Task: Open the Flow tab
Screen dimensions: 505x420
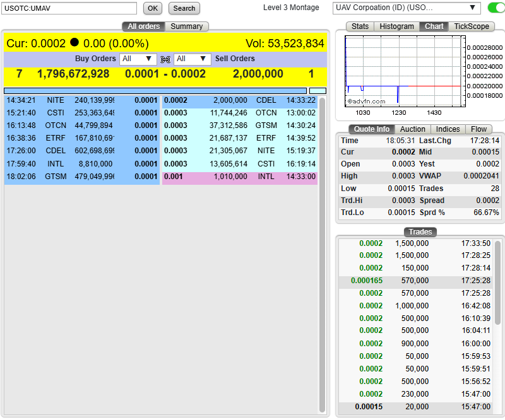Action: (x=478, y=129)
